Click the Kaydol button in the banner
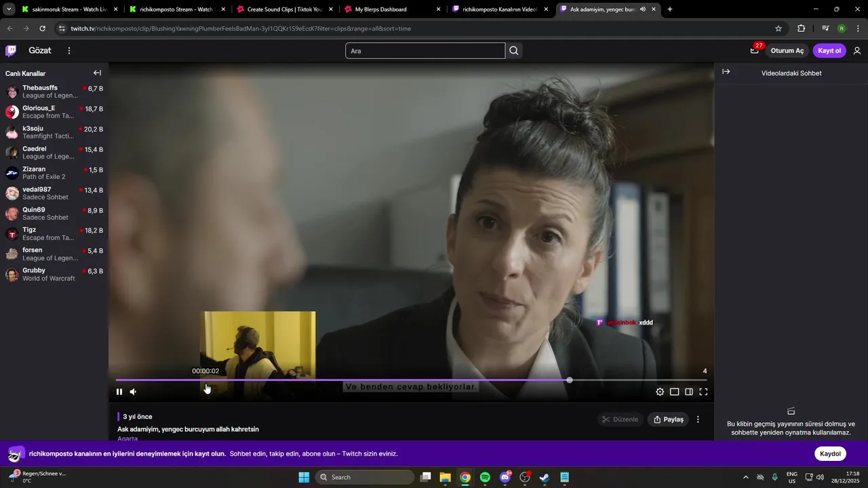Viewport: 868px width, 488px height. [x=830, y=453]
